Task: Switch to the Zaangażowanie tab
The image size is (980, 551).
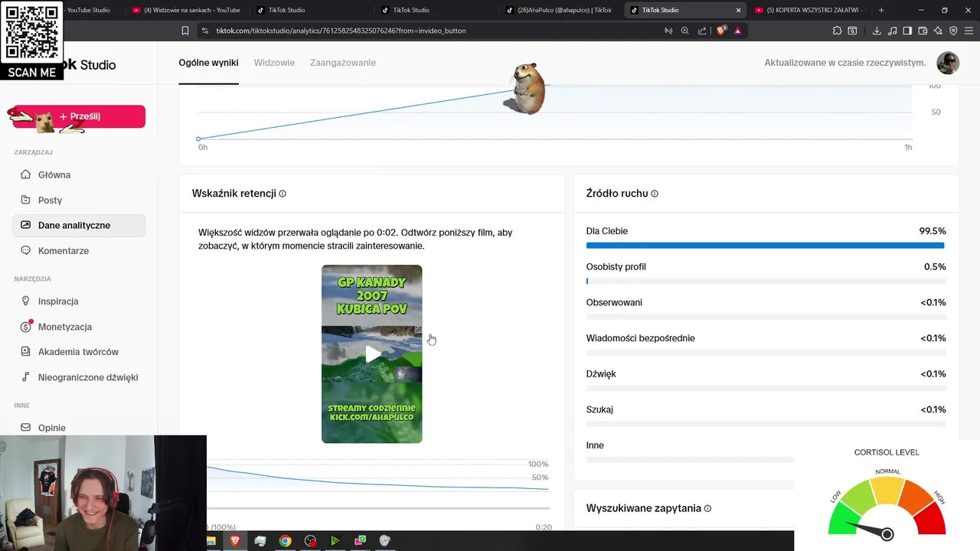Action: tap(343, 63)
